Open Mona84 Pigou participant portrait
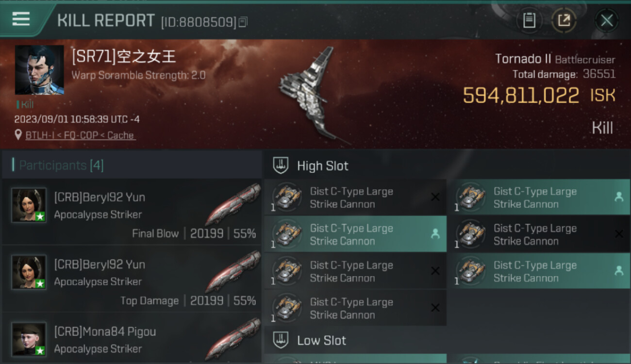This screenshot has width=631, height=364. click(x=29, y=339)
